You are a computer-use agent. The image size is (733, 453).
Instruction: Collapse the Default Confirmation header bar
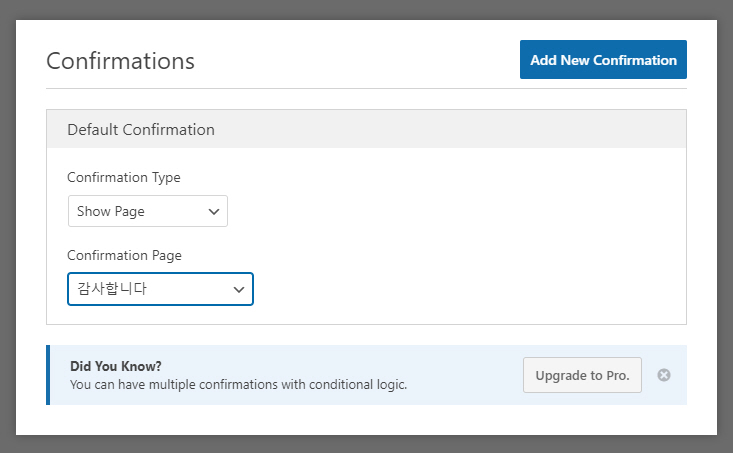coord(366,129)
